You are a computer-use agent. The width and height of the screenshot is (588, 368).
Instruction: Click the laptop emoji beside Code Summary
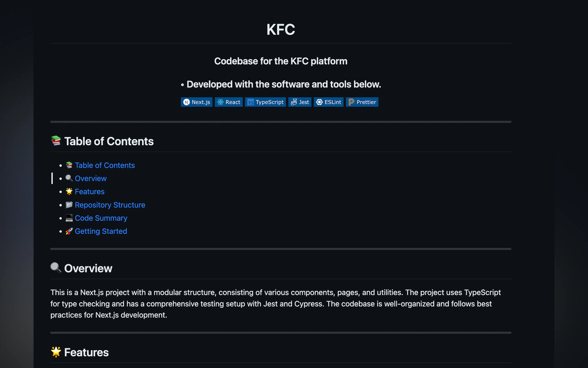[x=69, y=218]
